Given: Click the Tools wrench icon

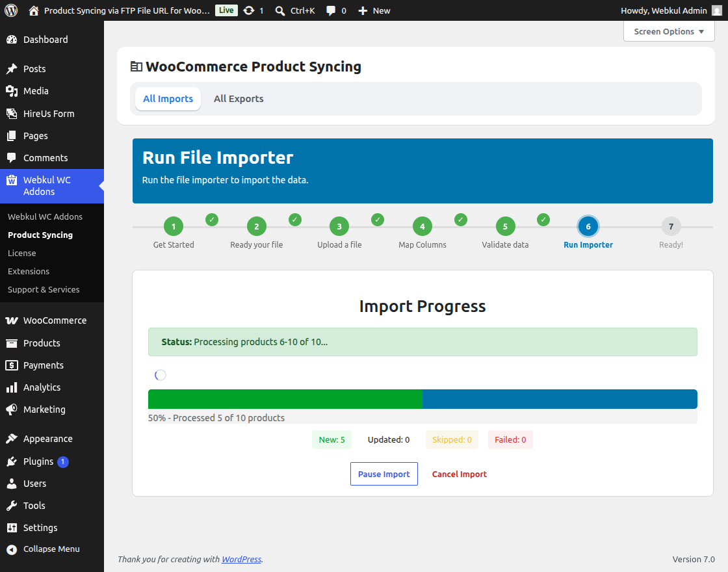Looking at the screenshot, I should (x=12, y=506).
